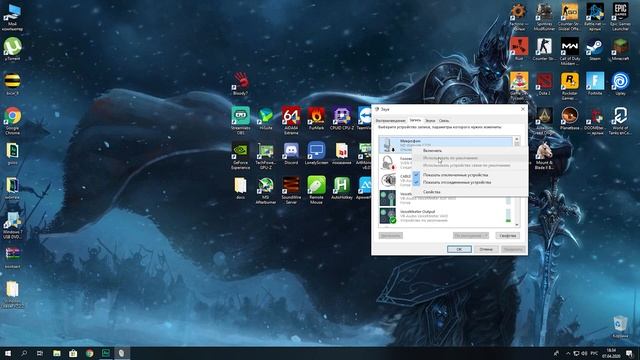Click the Properties button below device list
The height and width of the screenshot is (360, 640).
(x=508, y=236)
